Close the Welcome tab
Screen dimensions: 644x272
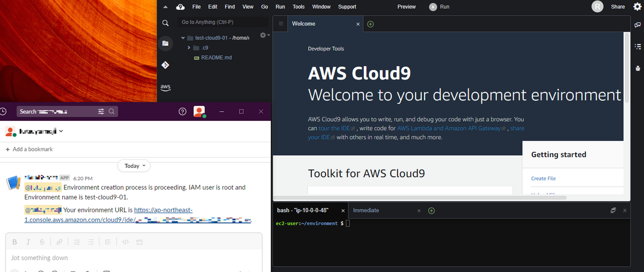point(358,24)
